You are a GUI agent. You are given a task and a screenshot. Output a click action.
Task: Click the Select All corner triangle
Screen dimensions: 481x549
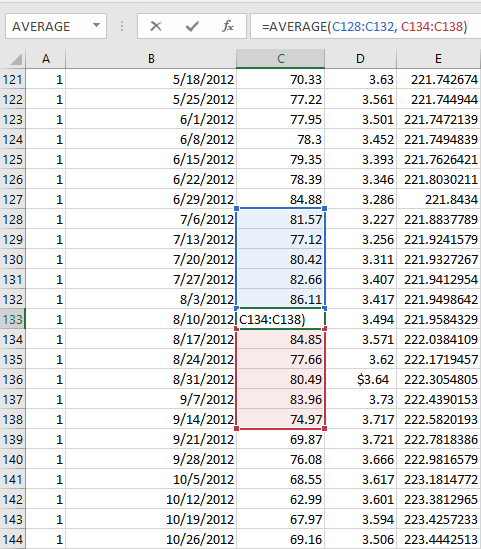point(16,59)
